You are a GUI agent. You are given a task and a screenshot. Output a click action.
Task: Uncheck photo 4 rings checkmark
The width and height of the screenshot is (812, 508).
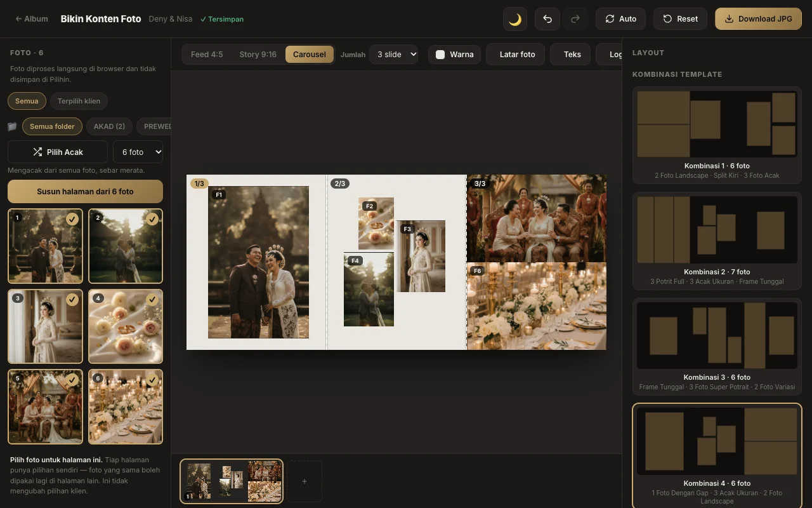(152, 299)
